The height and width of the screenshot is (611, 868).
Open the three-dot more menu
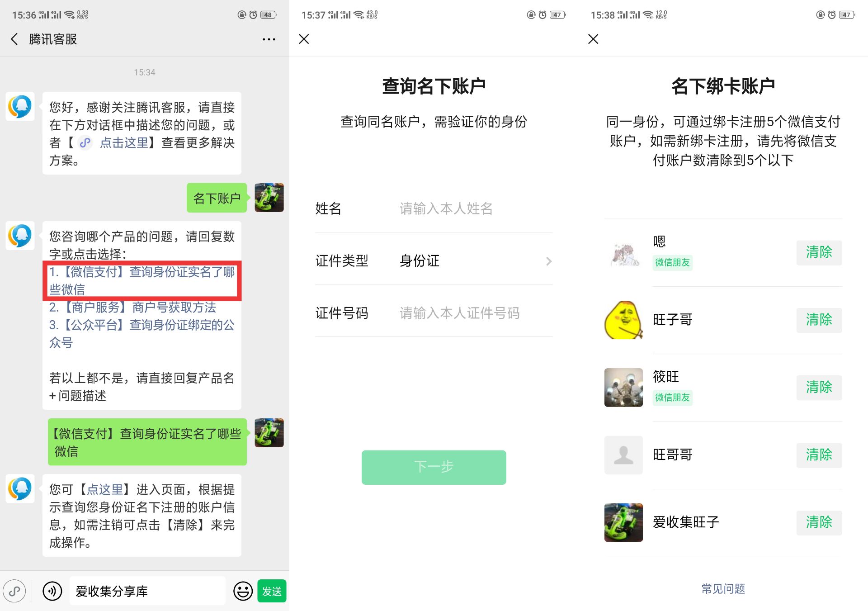point(269,39)
